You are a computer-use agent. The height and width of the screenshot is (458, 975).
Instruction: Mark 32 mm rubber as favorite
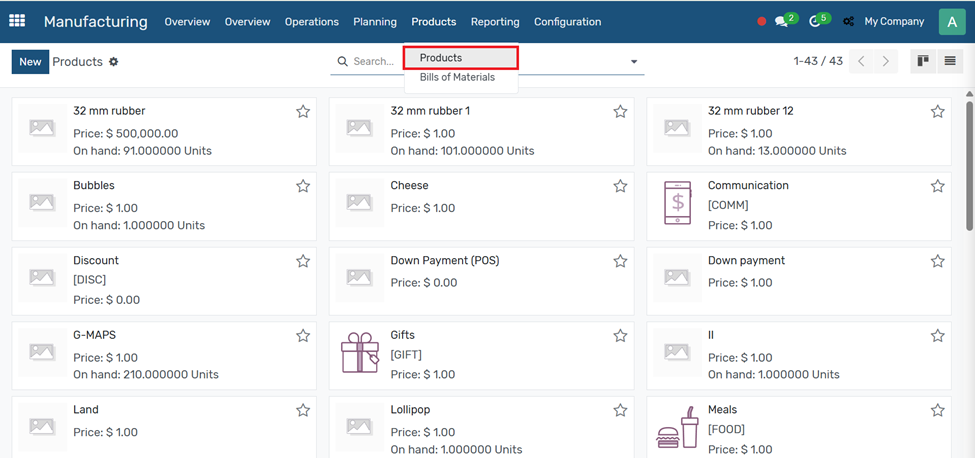303,112
